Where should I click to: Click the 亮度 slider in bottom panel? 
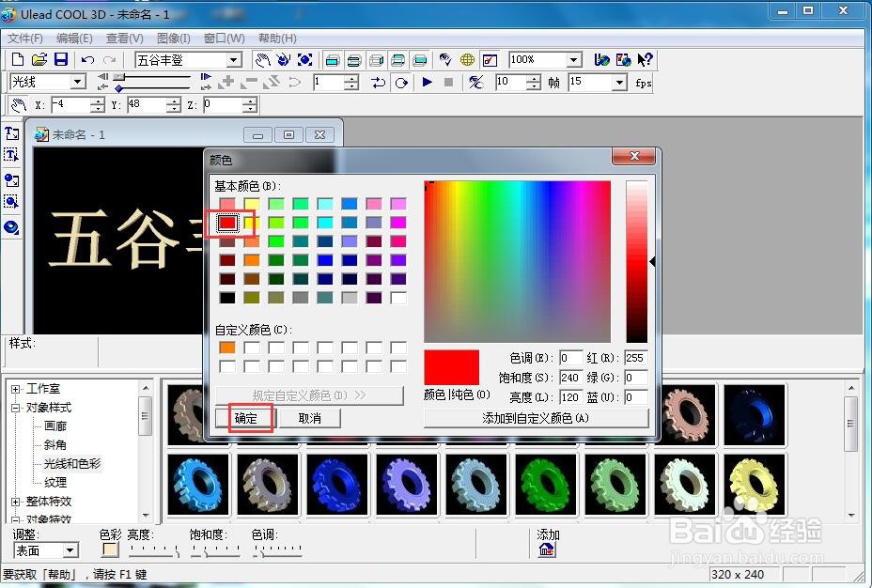[x=154, y=550]
